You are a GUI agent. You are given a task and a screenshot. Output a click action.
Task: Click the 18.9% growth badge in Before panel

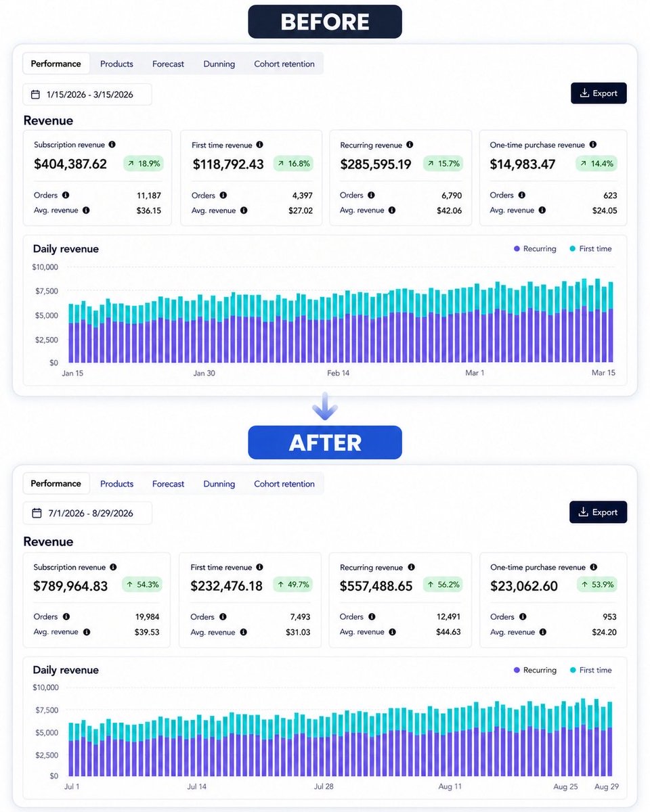pos(143,164)
